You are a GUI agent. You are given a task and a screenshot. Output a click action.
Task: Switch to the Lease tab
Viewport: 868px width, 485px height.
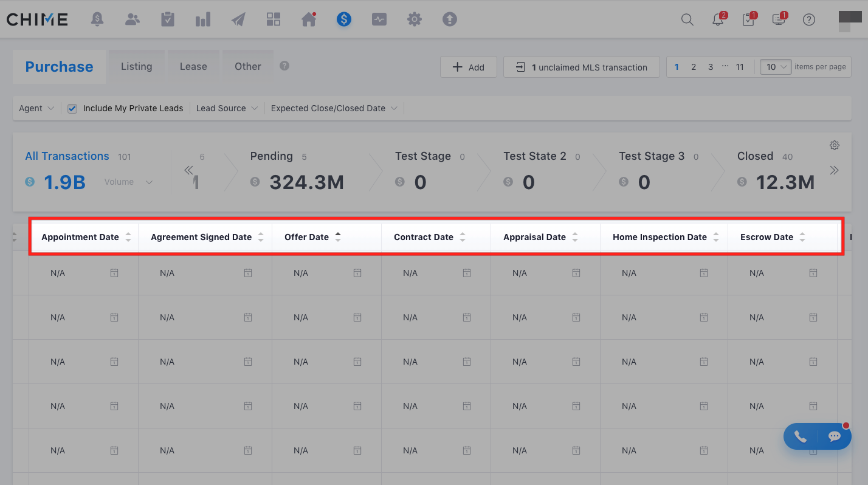tap(193, 66)
